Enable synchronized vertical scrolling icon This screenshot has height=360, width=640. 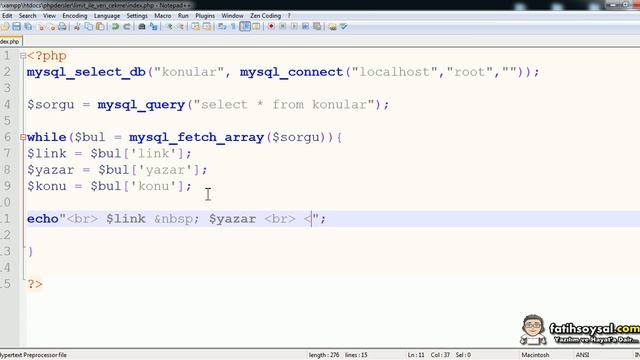coord(196,27)
